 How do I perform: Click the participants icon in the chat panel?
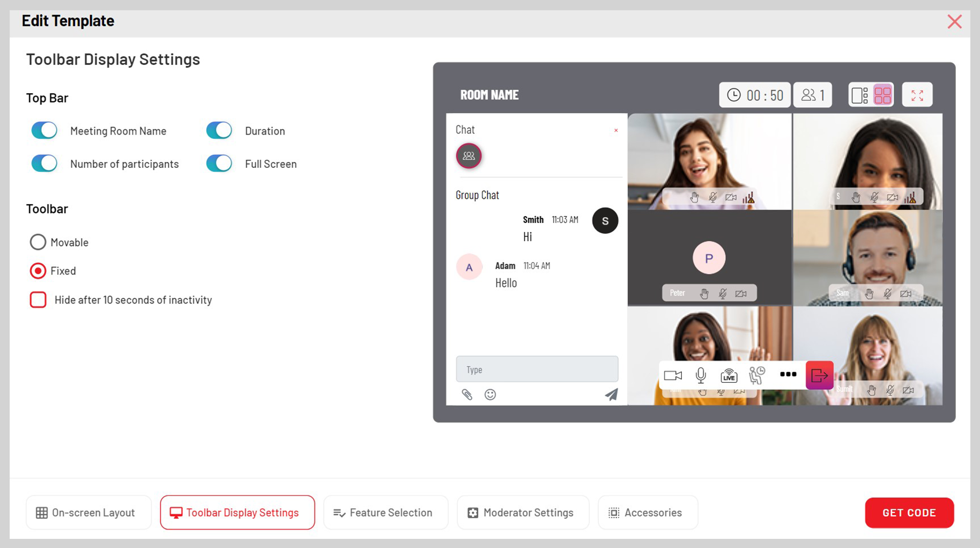pos(469,155)
